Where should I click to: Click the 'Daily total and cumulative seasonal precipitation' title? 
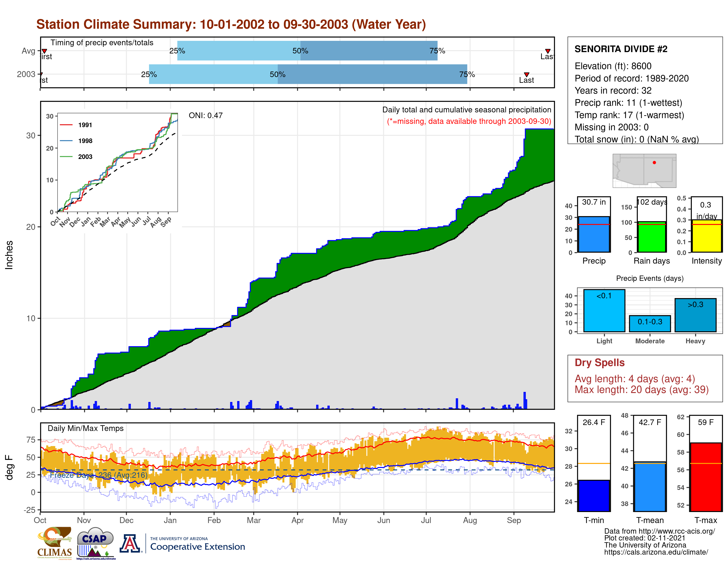467,110
